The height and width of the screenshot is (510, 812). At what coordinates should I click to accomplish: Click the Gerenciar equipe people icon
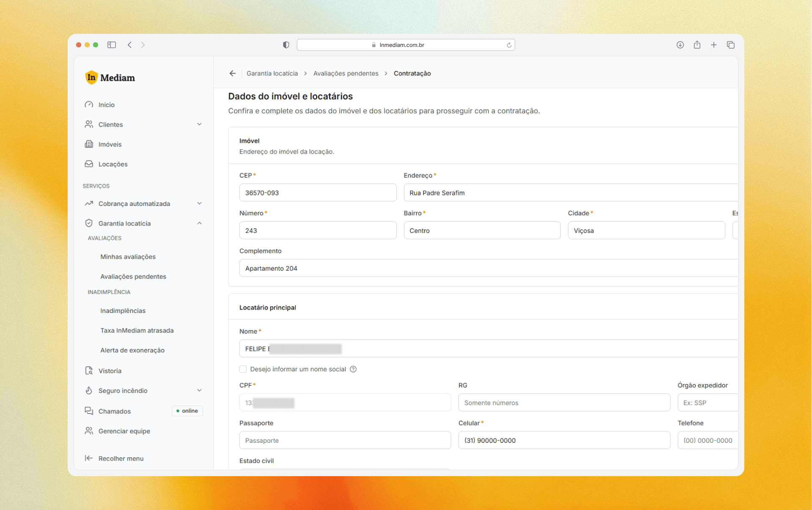point(89,431)
